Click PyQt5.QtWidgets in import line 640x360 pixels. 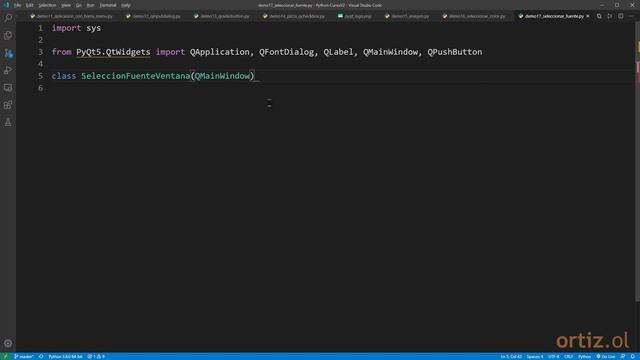113,52
